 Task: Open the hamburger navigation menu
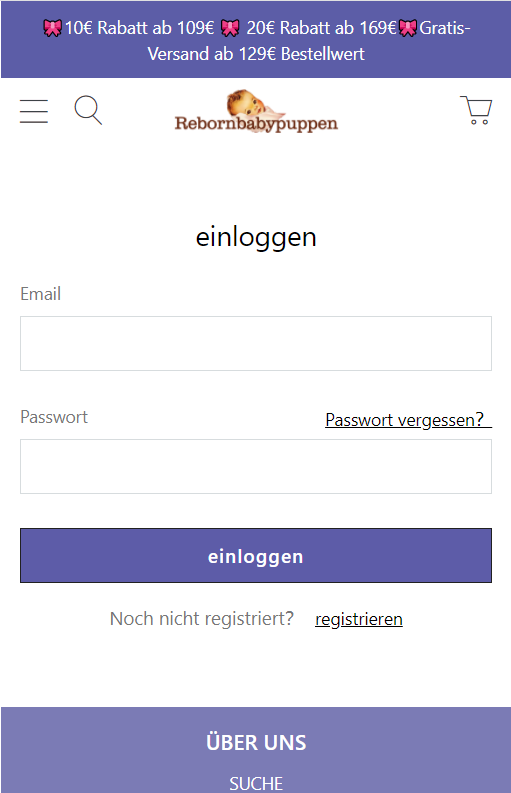click(x=34, y=111)
